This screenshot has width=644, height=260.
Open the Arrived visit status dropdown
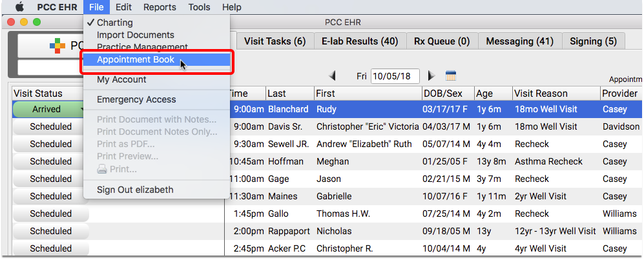pos(49,110)
